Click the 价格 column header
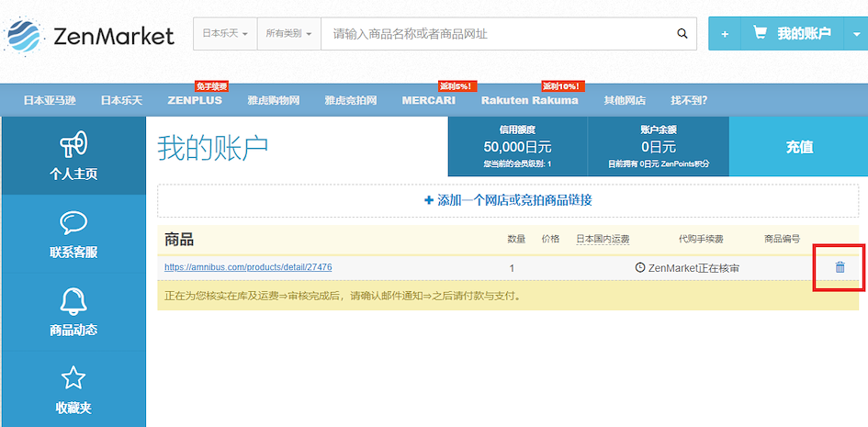Screen dimensions: 868x427 [x=550, y=240]
